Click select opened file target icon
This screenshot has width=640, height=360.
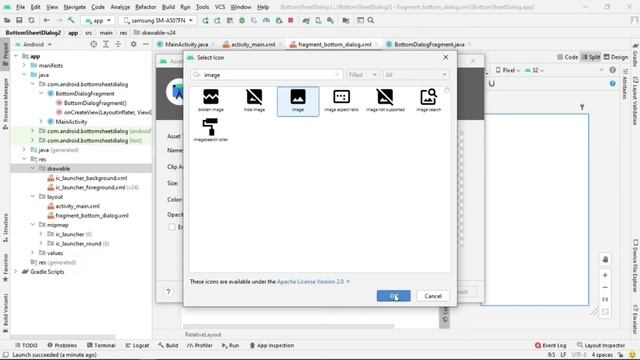[x=93, y=44]
